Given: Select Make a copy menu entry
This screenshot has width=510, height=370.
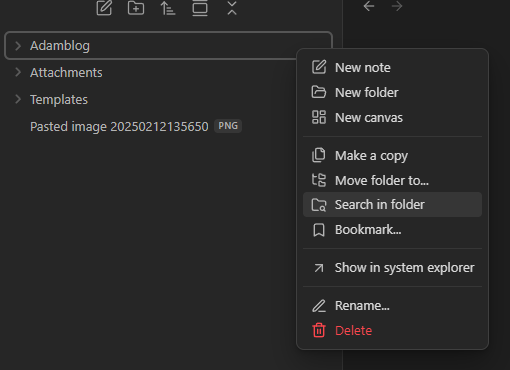Looking at the screenshot, I should pyautogui.click(x=392, y=155).
